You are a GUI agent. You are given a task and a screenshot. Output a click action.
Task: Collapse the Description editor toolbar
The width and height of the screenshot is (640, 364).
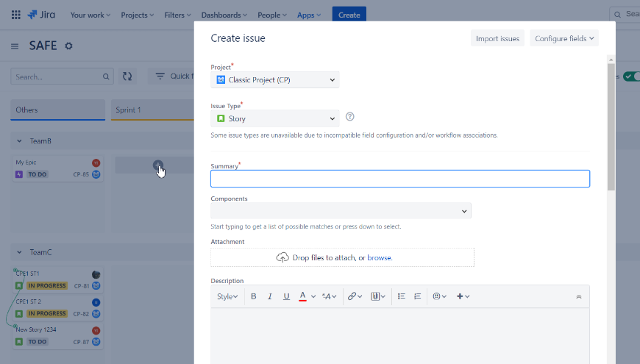(x=579, y=296)
